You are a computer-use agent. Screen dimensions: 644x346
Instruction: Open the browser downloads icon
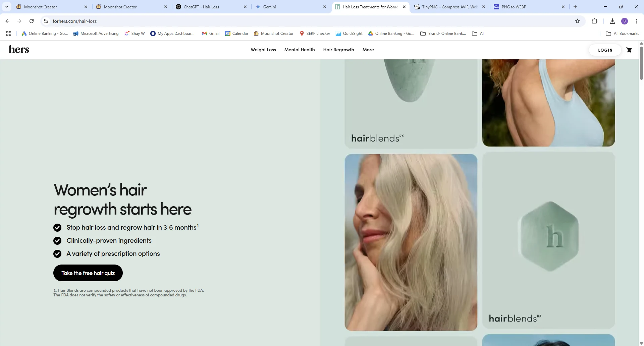tap(612, 21)
